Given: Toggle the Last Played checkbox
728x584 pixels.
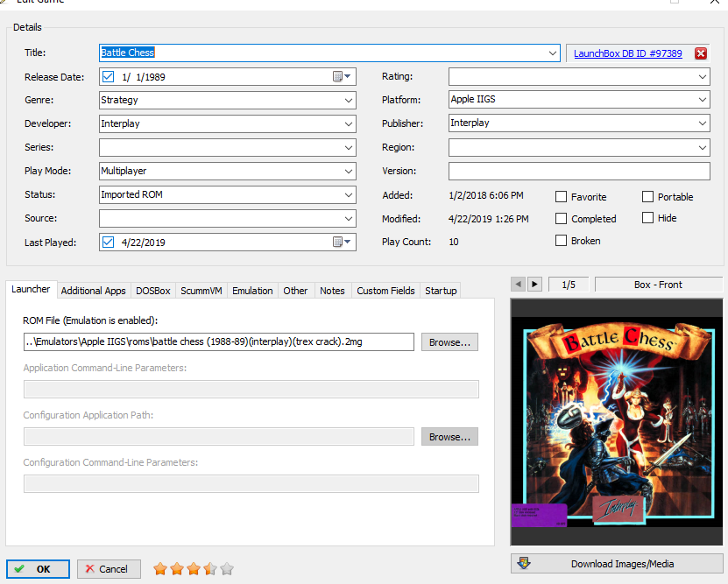Looking at the screenshot, I should point(108,242).
